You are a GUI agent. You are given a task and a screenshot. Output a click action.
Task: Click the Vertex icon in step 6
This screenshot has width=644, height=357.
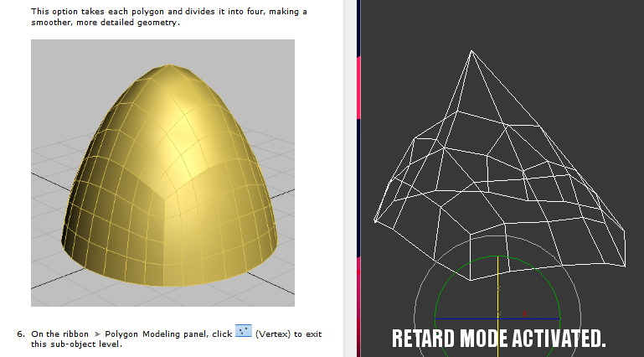coord(243,331)
